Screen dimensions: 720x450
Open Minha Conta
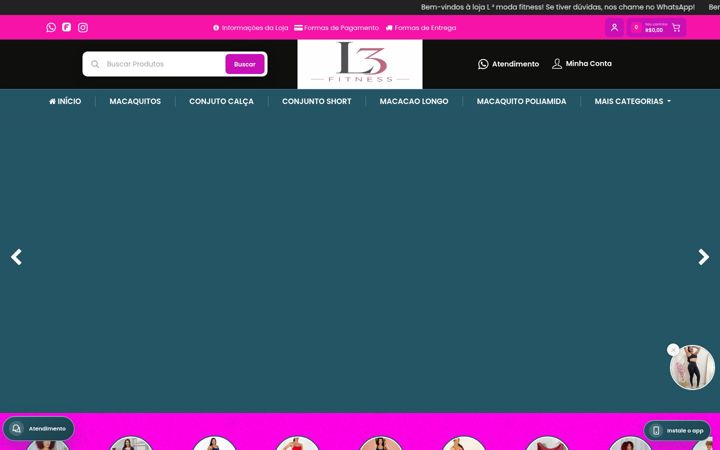582,63
